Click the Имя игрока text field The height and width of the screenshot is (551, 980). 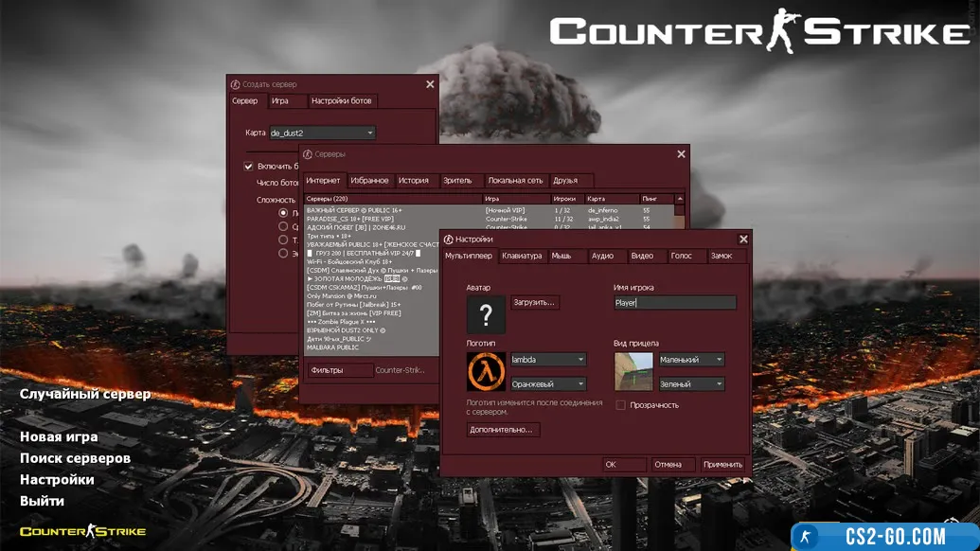coord(675,303)
